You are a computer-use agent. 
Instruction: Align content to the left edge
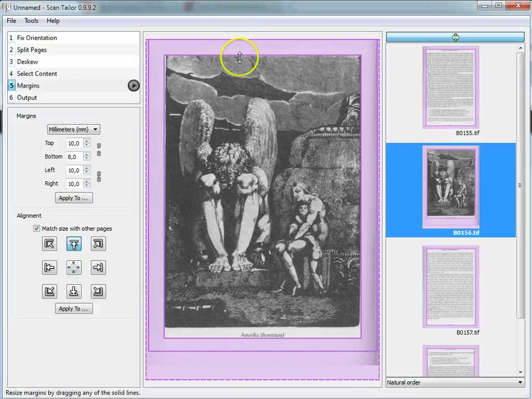[49, 267]
